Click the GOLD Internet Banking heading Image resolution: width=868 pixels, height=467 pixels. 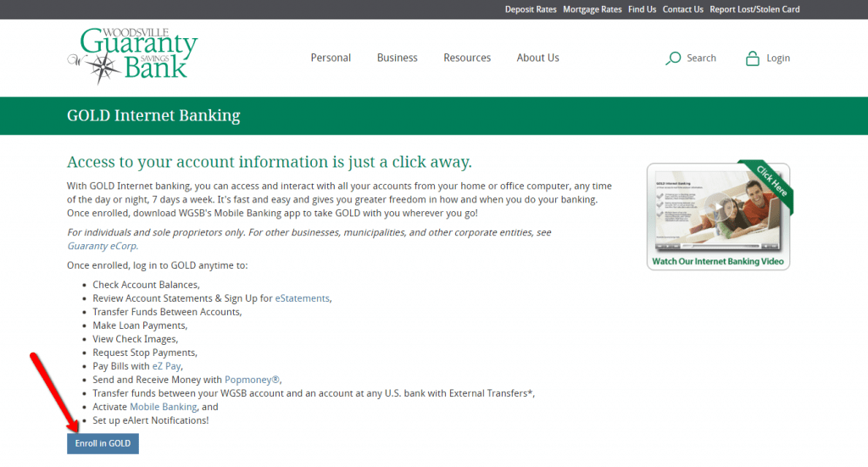pos(153,115)
